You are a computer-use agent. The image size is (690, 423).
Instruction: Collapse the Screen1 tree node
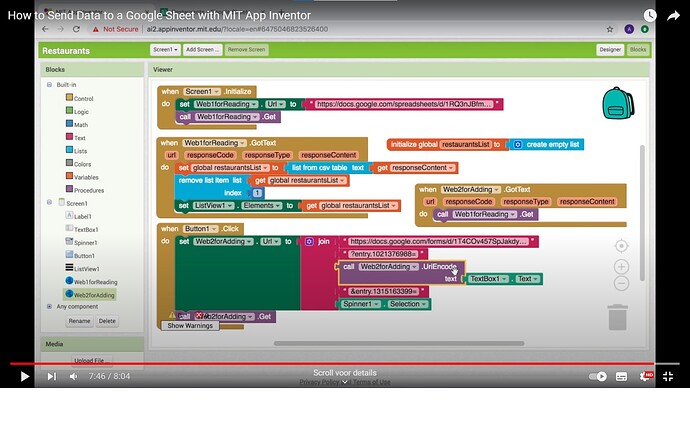49,202
